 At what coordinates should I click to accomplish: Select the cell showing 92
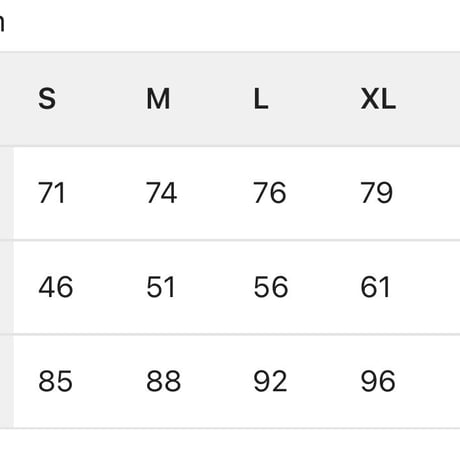tap(270, 381)
